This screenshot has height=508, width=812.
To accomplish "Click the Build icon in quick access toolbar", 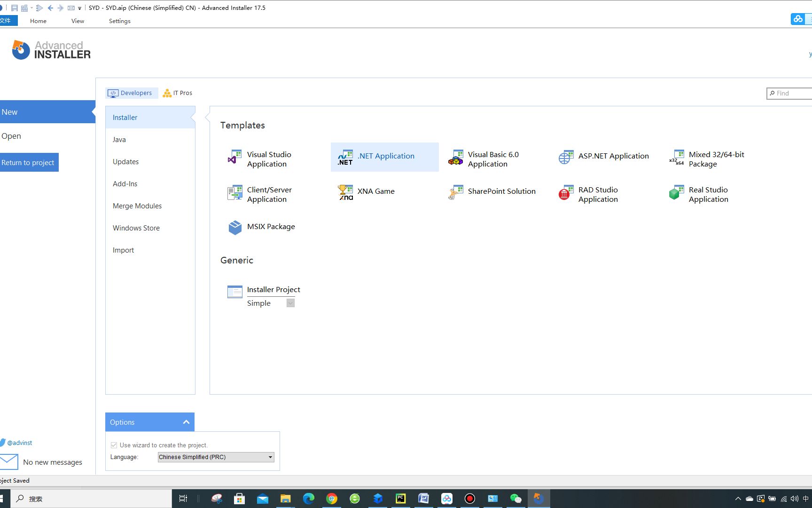I will (x=24, y=8).
